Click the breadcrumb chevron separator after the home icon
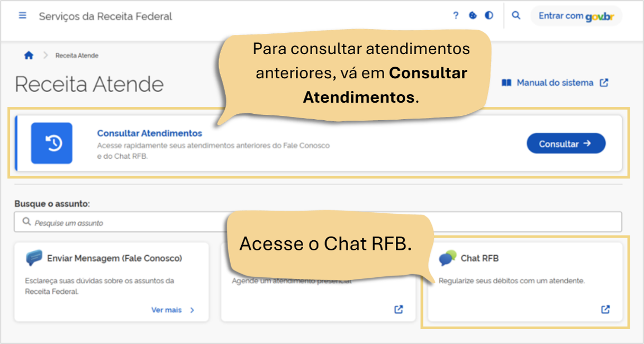The image size is (644, 344). pyautogui.click(x=45, y=55)
